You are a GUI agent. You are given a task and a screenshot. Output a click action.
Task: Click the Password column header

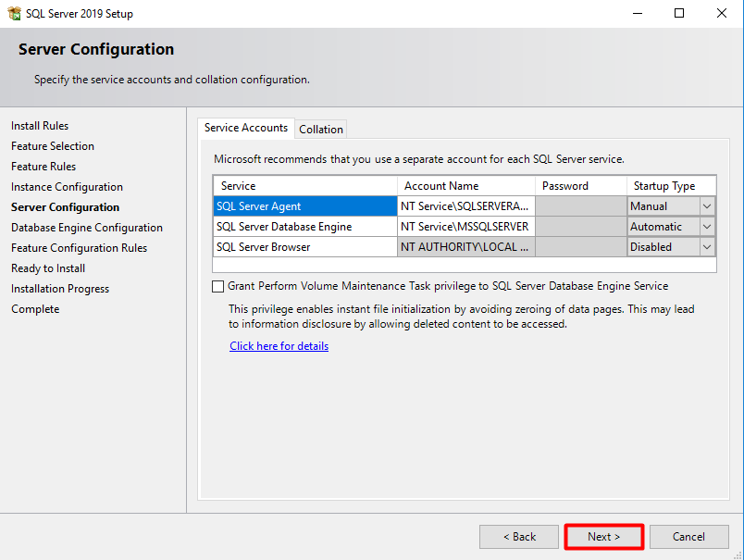pyautogui.click(x=581, y=186)
